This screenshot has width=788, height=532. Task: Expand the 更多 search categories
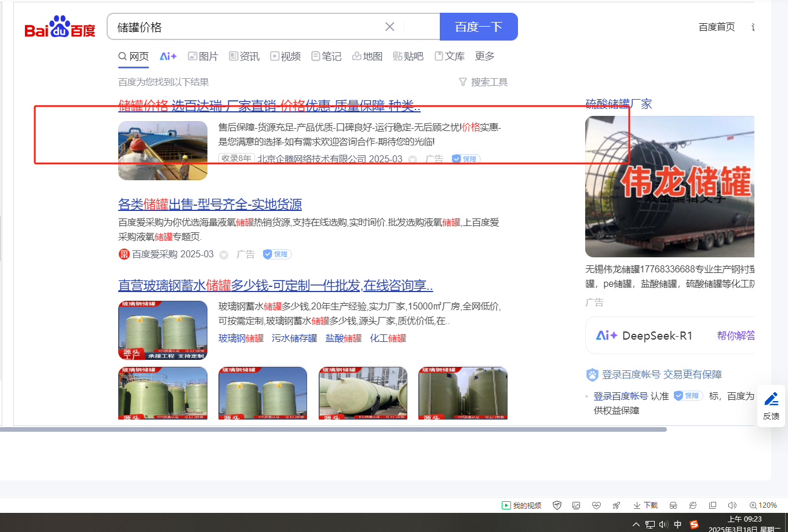(484, 56)
